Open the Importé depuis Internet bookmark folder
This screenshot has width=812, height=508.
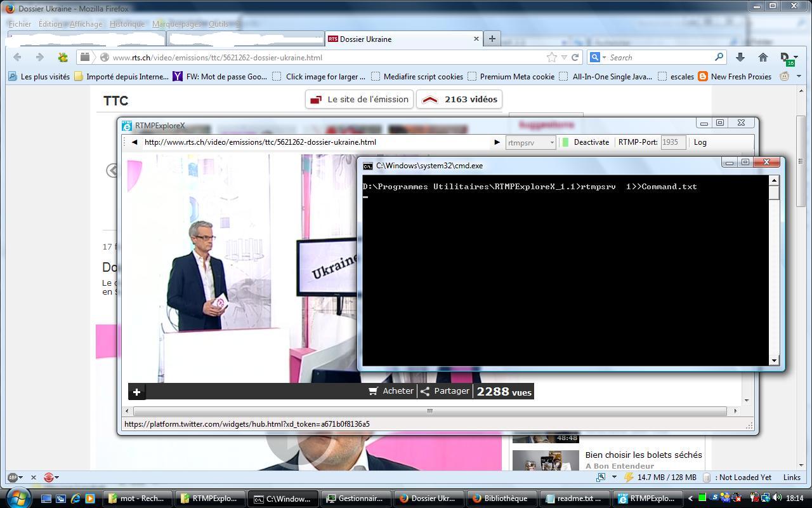click(122, 76)
